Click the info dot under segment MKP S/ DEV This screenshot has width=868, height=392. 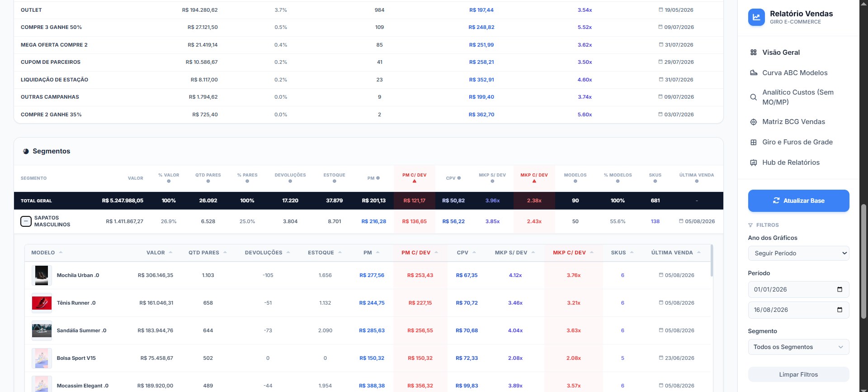[492, 181]
